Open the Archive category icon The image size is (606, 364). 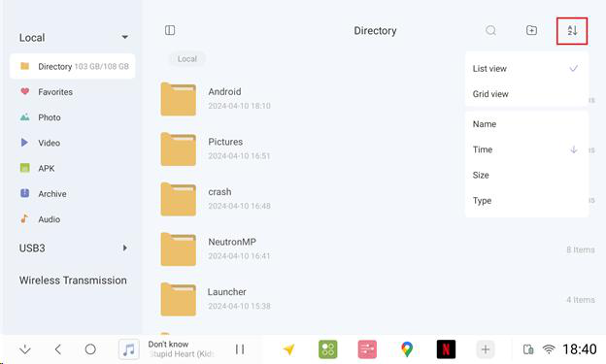tap(24, 193)
